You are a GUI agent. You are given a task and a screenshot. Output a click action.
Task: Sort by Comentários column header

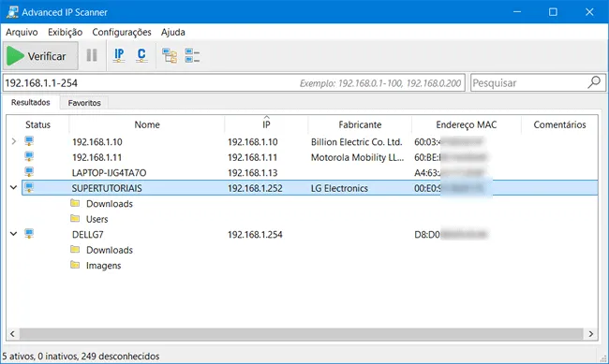coord(559,124)
